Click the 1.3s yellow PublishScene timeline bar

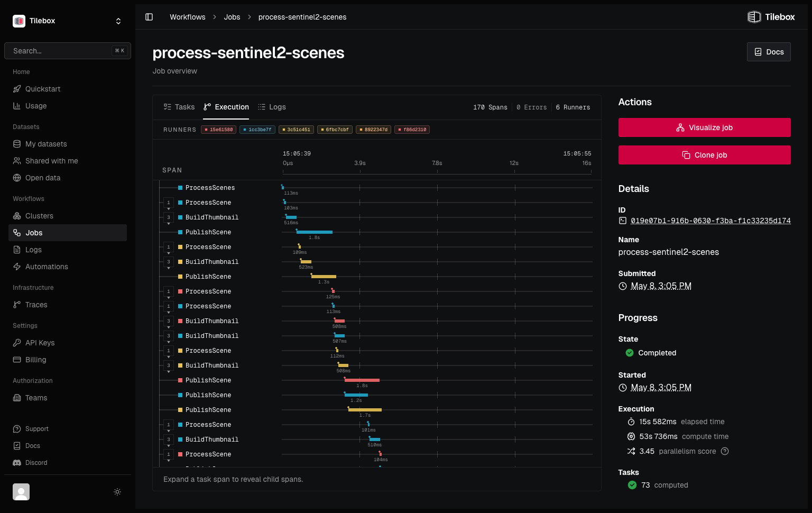[x=324, y=277]
